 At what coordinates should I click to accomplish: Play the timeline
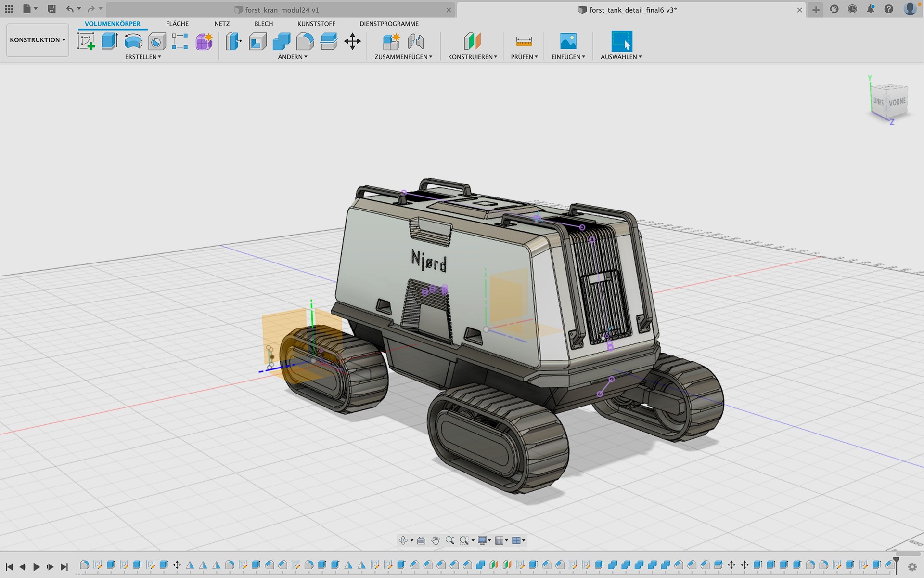pos(37,567)
